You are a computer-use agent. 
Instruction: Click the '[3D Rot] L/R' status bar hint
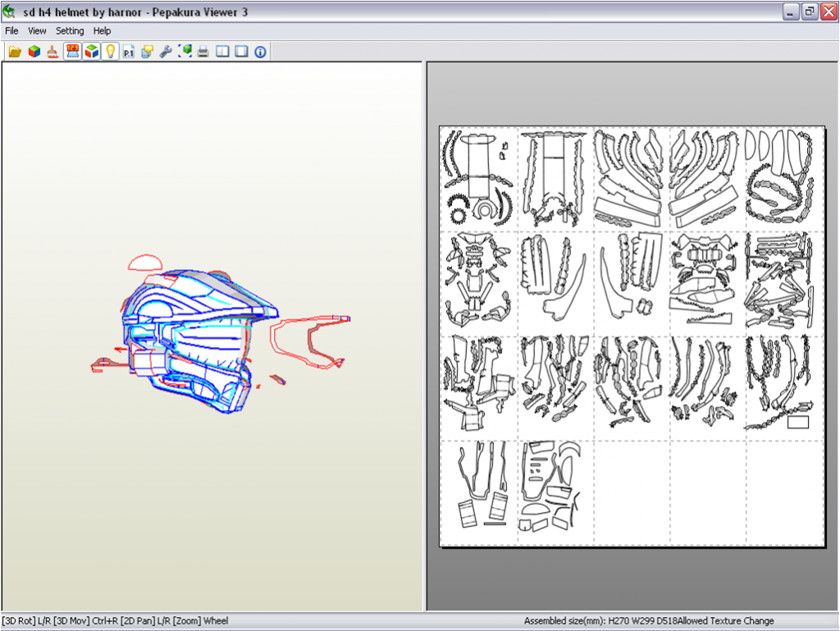[27, 621]
